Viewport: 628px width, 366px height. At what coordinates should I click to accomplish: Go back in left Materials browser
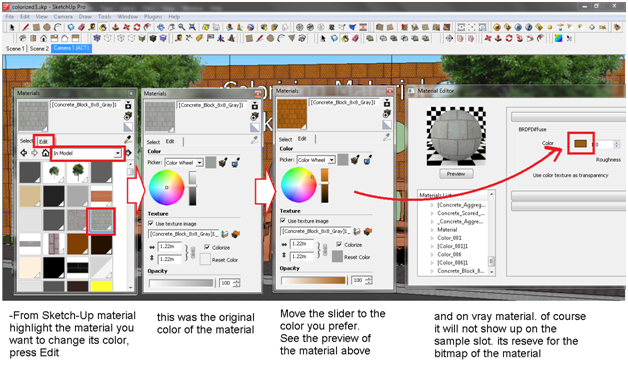tap(24, 153)
